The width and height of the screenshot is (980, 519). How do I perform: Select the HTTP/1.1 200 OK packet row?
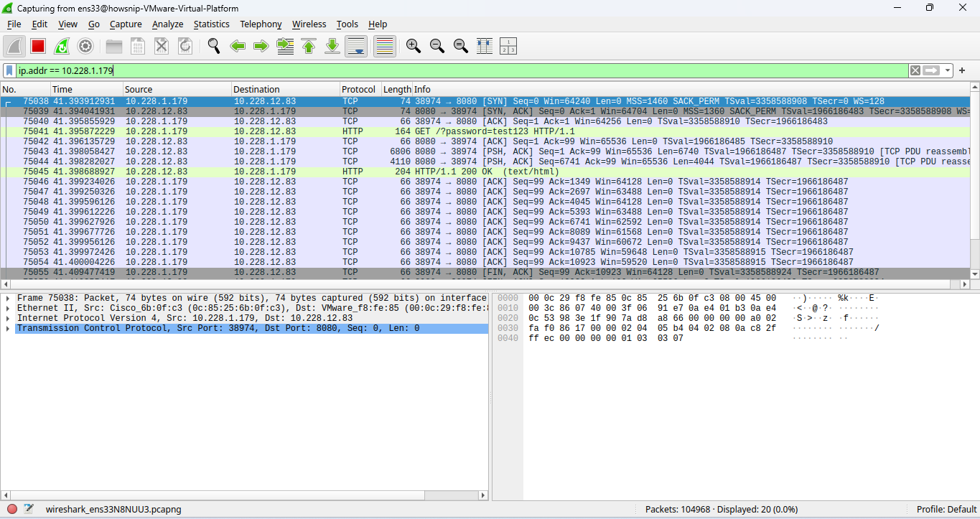pos(485,172)
